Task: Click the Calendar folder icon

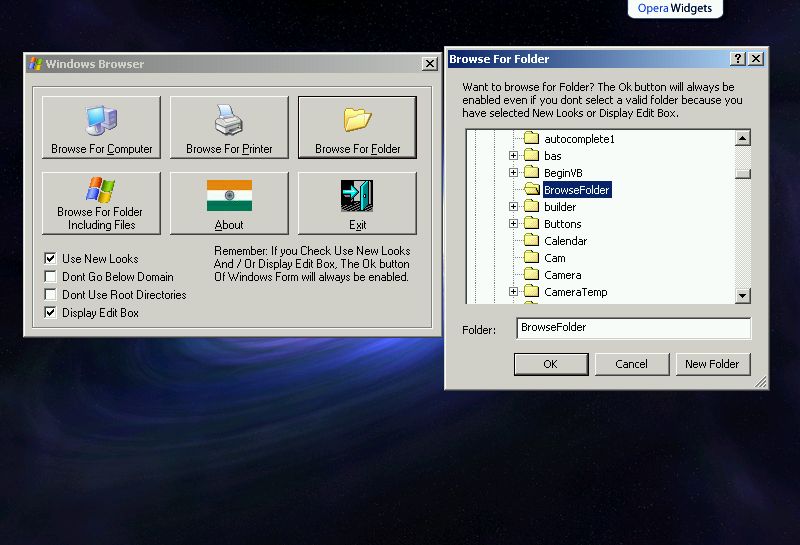Action: click(x=531, y=241)
